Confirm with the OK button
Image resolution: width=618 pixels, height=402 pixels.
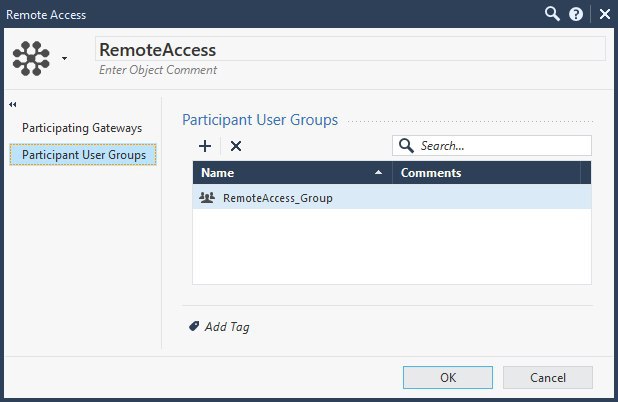click(448, 378)
